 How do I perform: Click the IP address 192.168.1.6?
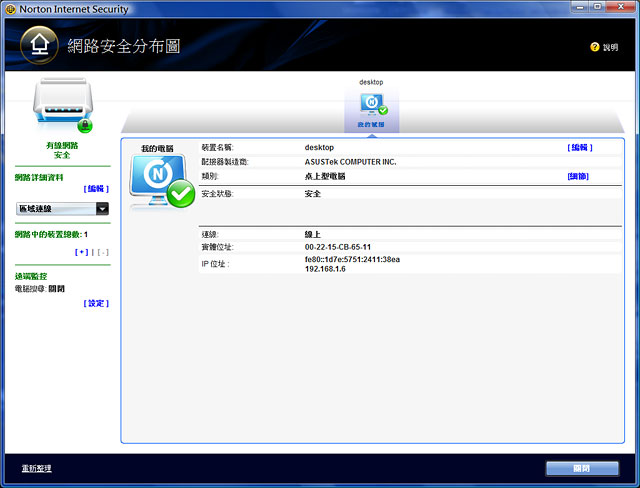click(325, 269)
